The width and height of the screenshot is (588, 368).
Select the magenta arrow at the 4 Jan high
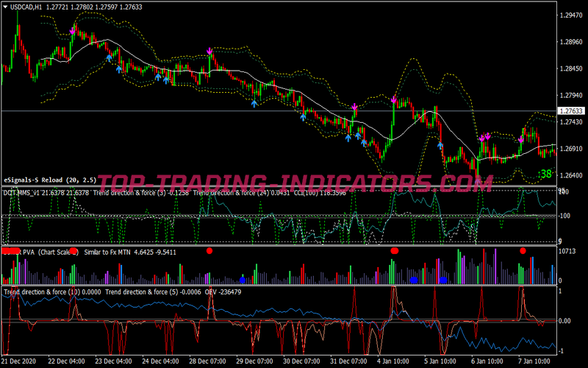click(394, 99)
